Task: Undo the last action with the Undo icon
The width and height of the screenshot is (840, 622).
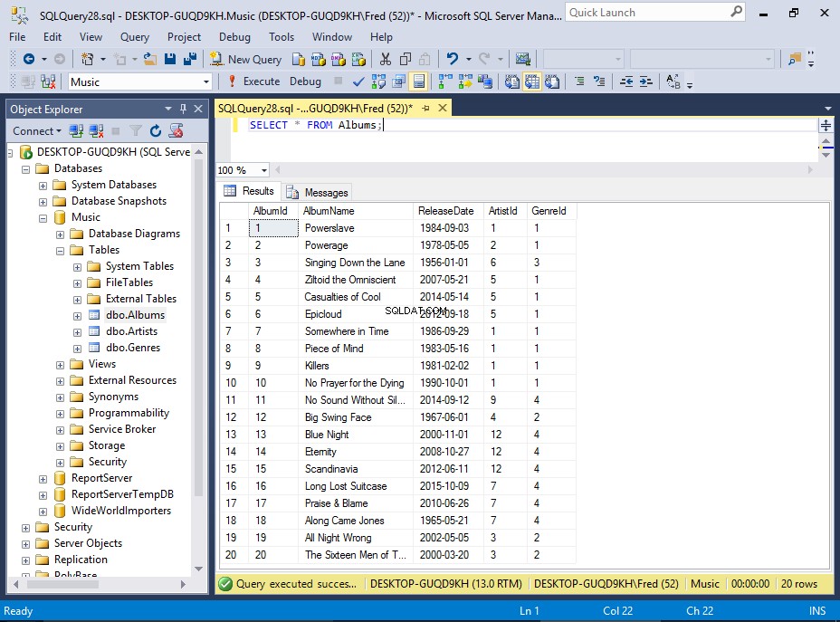Action: (x=453, y=59)
